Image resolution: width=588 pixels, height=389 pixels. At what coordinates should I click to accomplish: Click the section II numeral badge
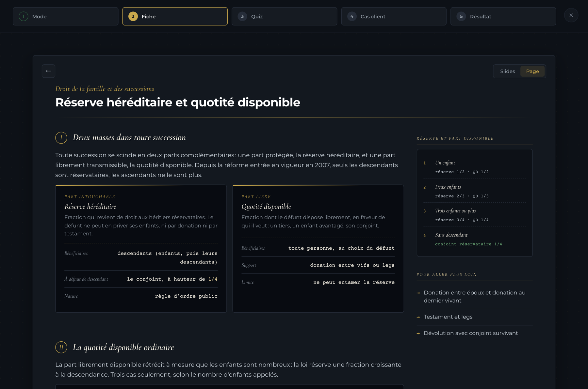point(61,347)
